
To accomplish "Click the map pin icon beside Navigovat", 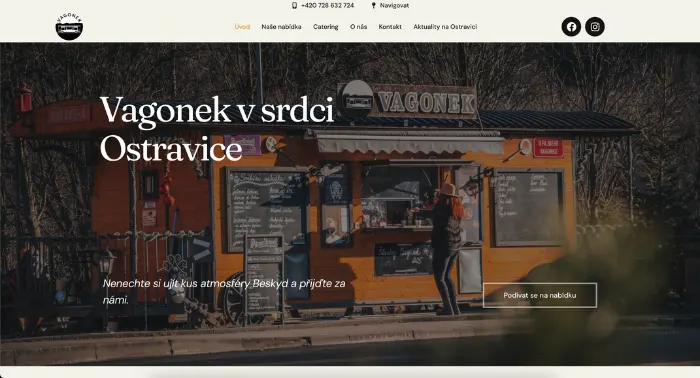I will [374, 5].
